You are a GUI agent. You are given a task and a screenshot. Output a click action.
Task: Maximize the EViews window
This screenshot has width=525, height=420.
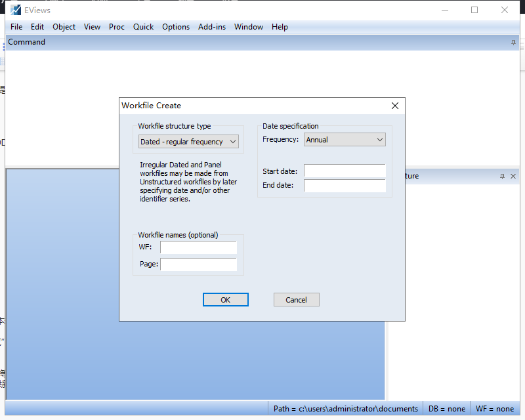point(474,10)
